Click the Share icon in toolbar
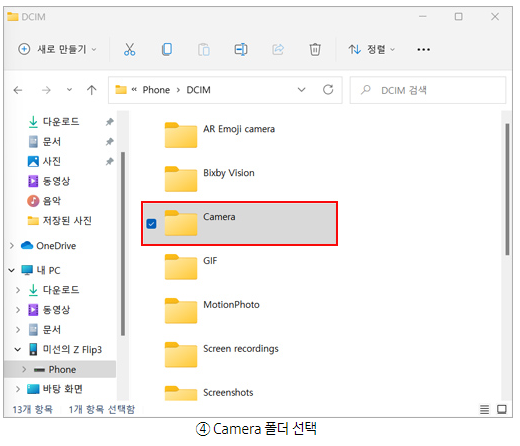This screenshot has width=520, height=446. pyautogui.click(x=278, y=50)
